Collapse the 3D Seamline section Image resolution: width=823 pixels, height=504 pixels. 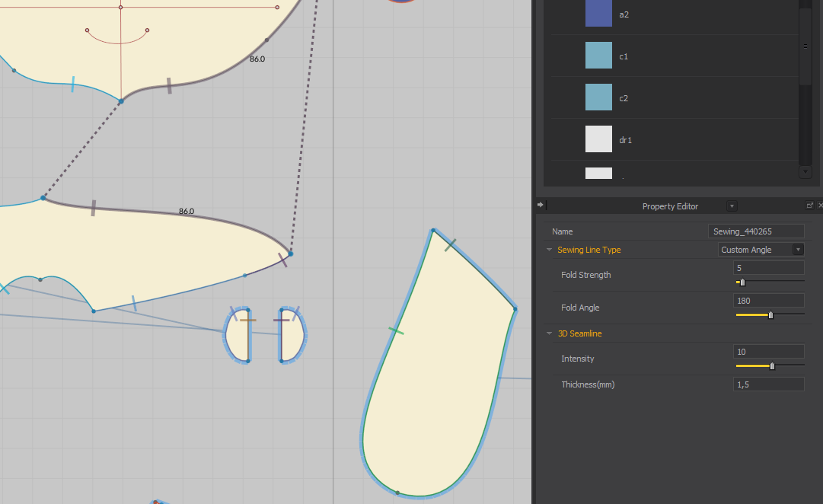(x=549, y=333)
